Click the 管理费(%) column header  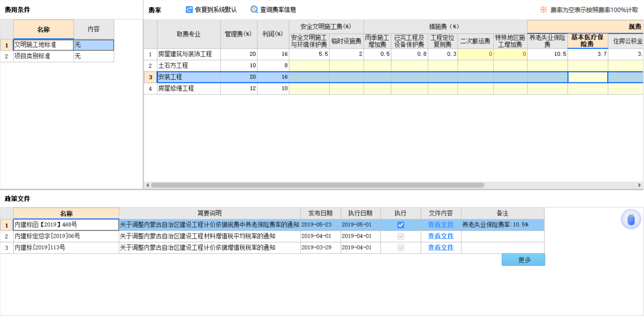click(x=239, y=34)
